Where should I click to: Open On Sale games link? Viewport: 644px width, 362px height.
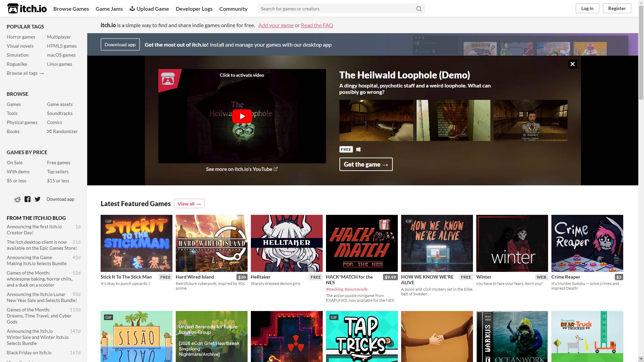pos(15,163)
